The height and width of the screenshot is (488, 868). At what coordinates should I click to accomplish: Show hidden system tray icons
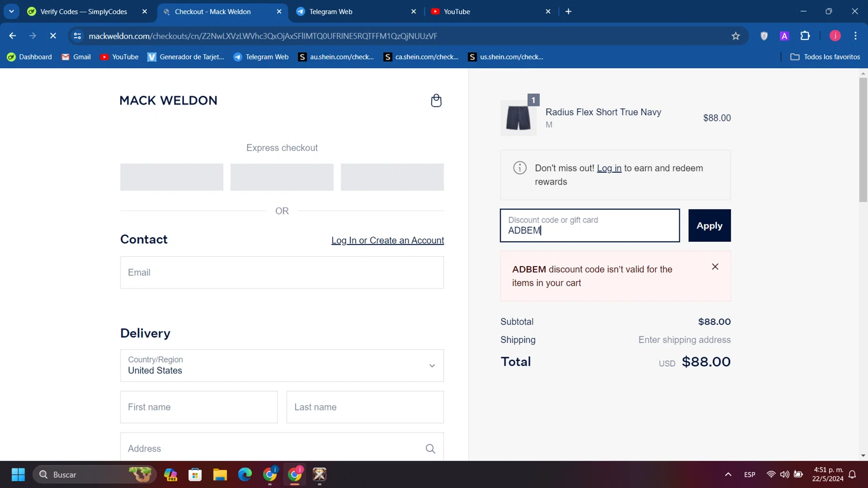tap(728, 475)
